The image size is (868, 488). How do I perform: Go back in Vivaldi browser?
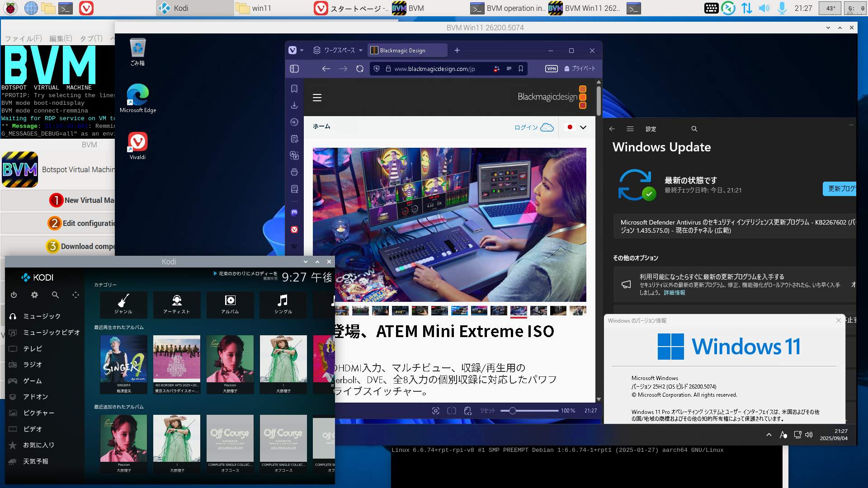tap(326, 69)
